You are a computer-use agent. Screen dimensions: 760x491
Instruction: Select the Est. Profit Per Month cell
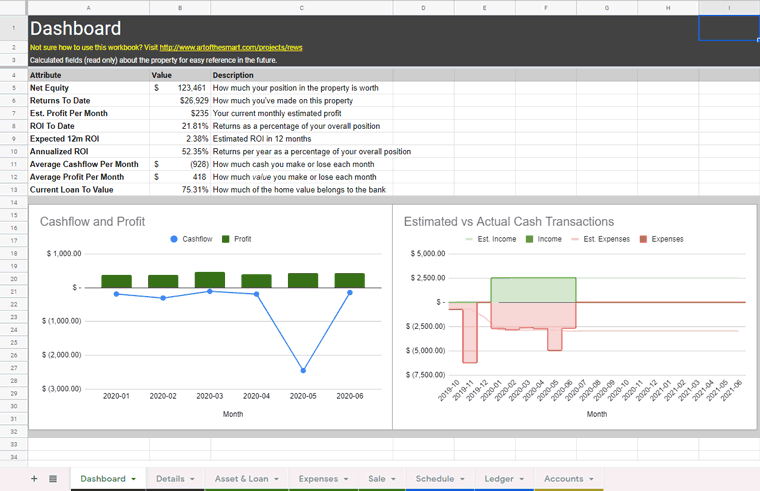pyautogui.click(x=89, y=113)
